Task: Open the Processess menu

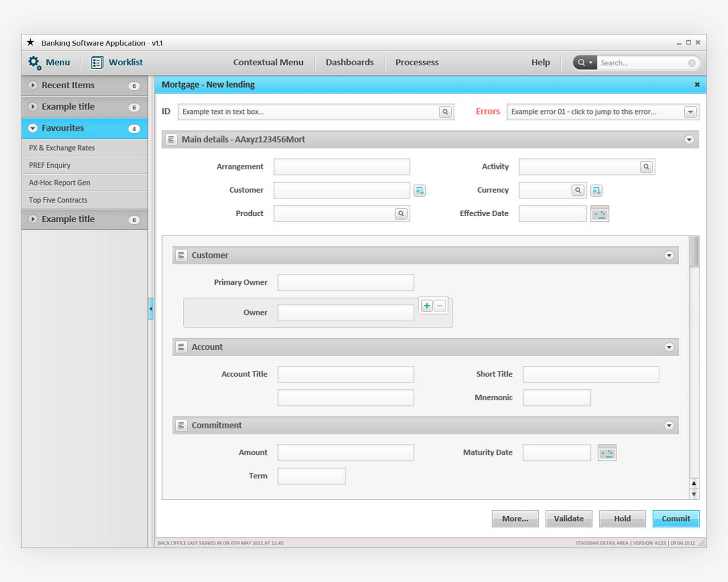Action: click(x=417, y=62)
